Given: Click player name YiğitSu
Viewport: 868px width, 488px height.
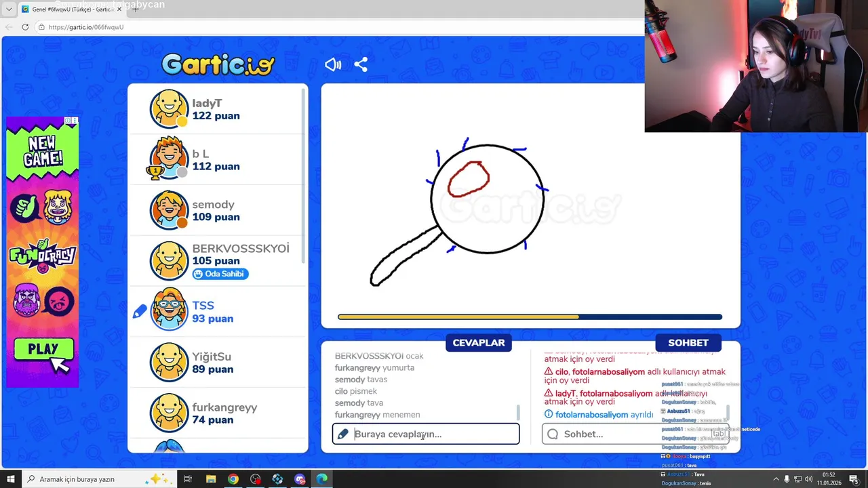Looking at the screenshot, I should (212, 357).
